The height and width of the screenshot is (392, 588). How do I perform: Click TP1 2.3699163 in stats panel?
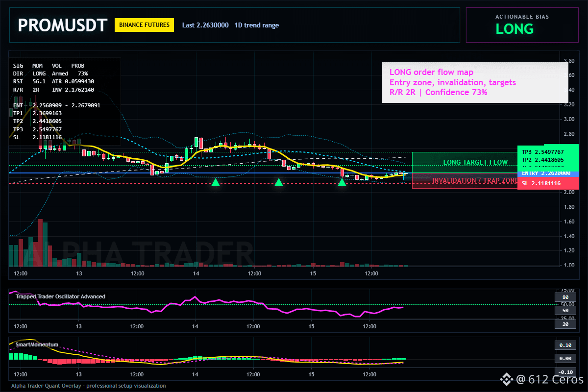(x=37, y=113)
